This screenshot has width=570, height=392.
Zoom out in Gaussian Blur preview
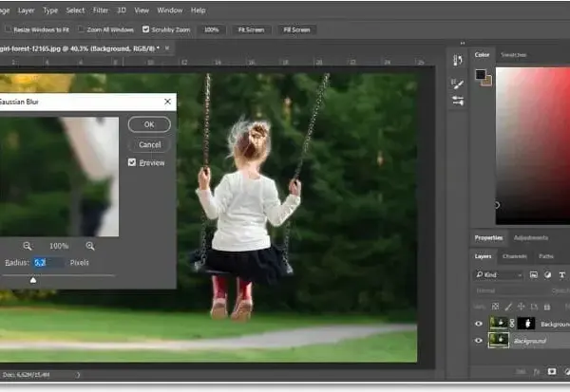(x=28, y=246)
